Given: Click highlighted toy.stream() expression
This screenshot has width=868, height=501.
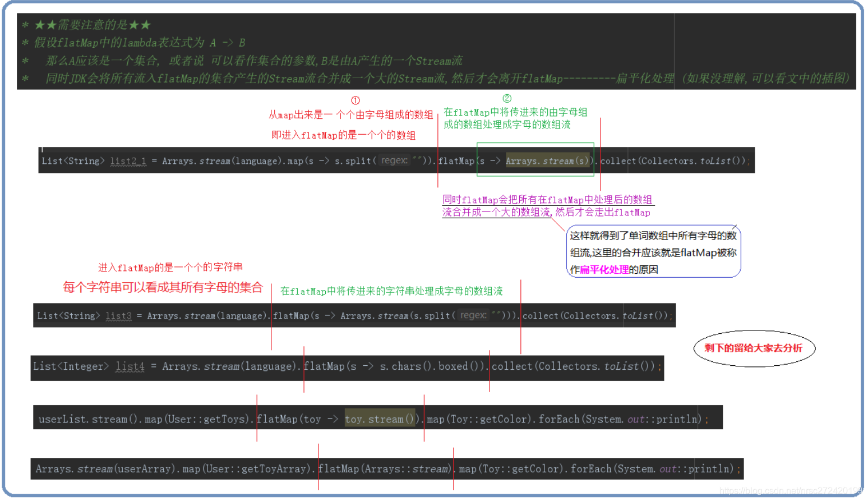Looking at the screenshot, I should [x=380, y=419].
